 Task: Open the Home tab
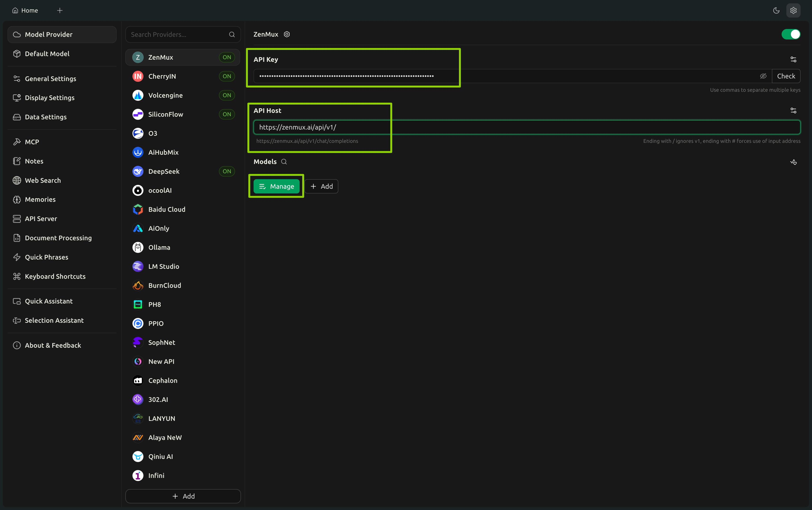[x=25, y=10]
